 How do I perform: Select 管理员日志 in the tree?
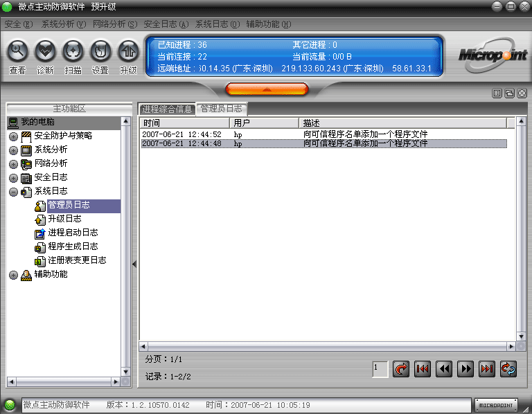69,205
